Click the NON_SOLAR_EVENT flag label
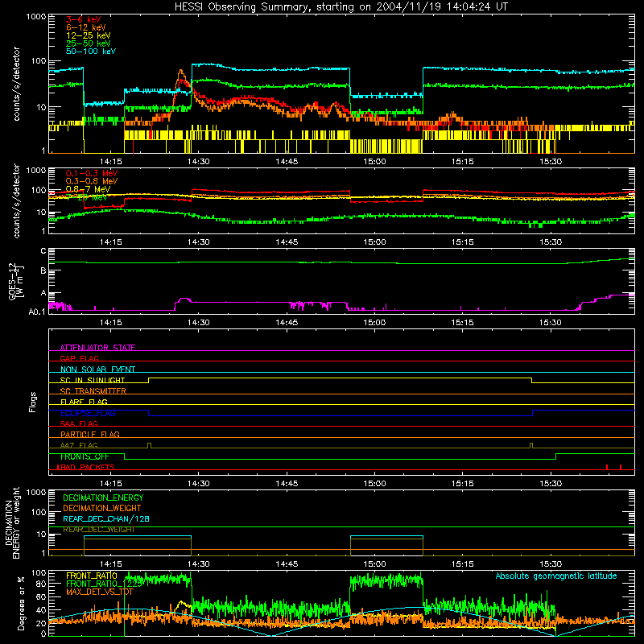The height and width of the screenshot is (644, 644). tap(97, 369)
